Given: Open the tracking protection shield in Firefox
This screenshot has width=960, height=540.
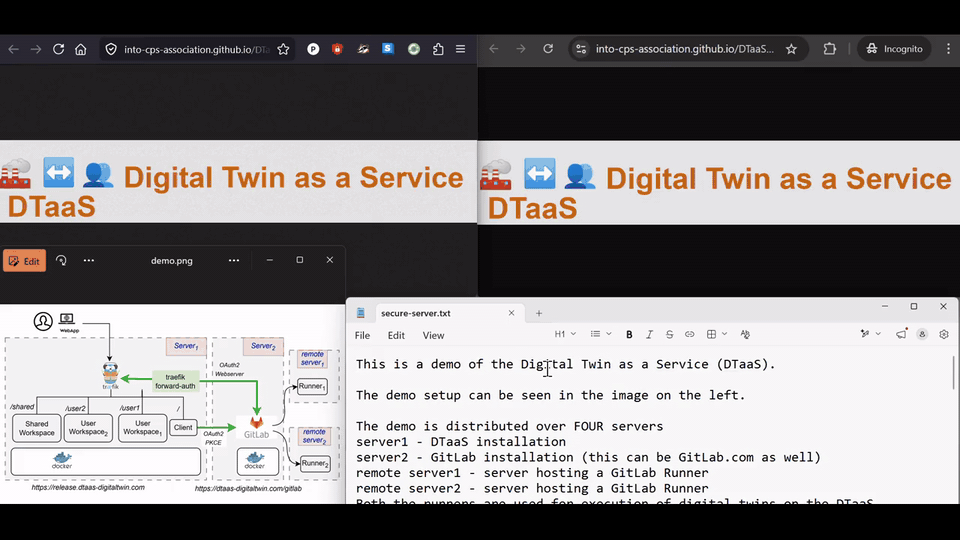Looking at the screenshot, I should pos(111,49).
